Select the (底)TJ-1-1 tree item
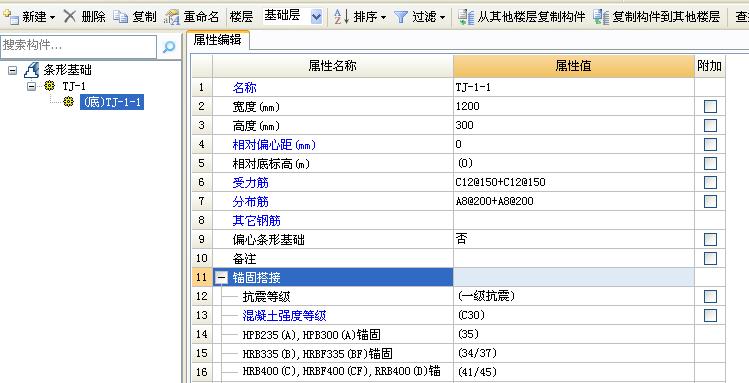Image resolution: width=749 pixels, height=383 pixels. tap(112, 102)
